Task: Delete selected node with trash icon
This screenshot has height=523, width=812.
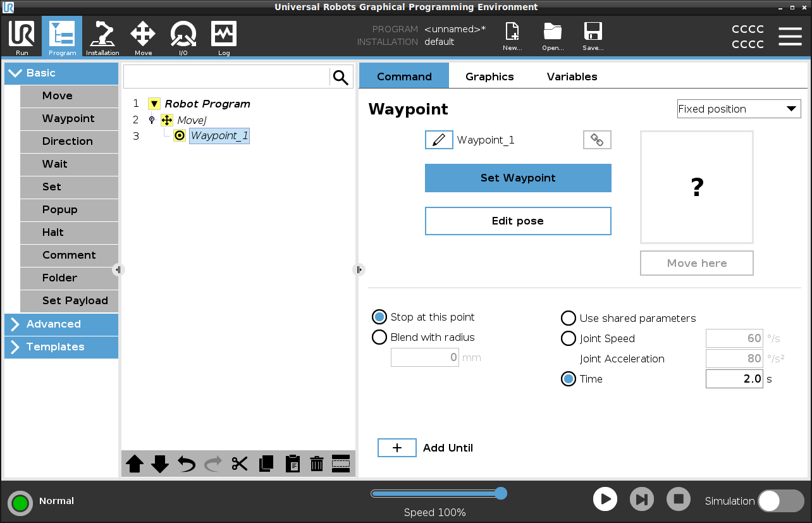Action: 317,464
